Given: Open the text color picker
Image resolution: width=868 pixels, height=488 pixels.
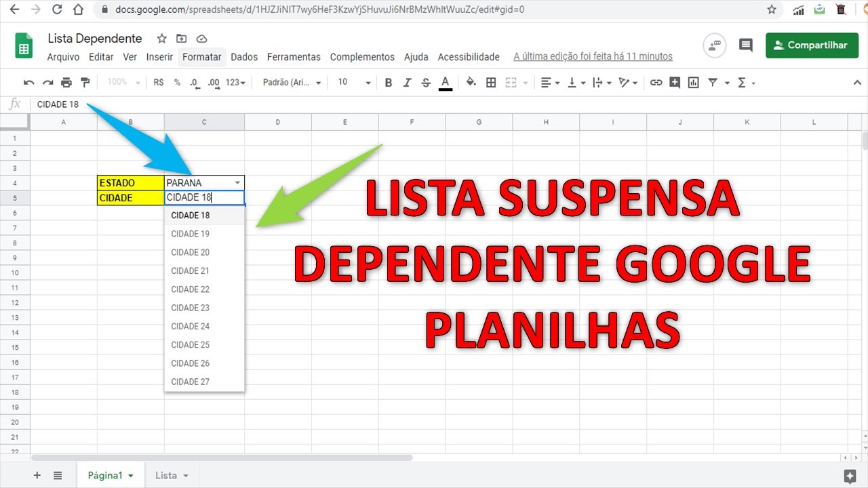Looking at the screenshot, I should click(x=446, y=83).
